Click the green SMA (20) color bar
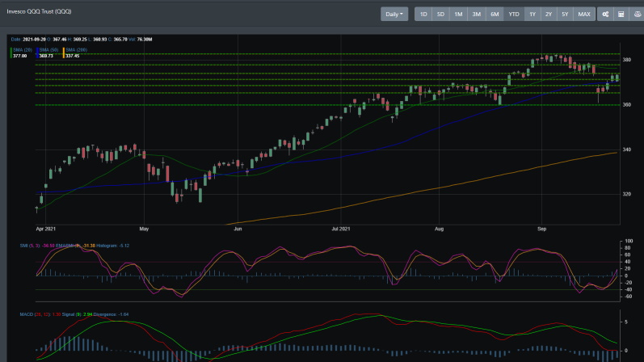The image size is (644, 362). click(11, 53)
